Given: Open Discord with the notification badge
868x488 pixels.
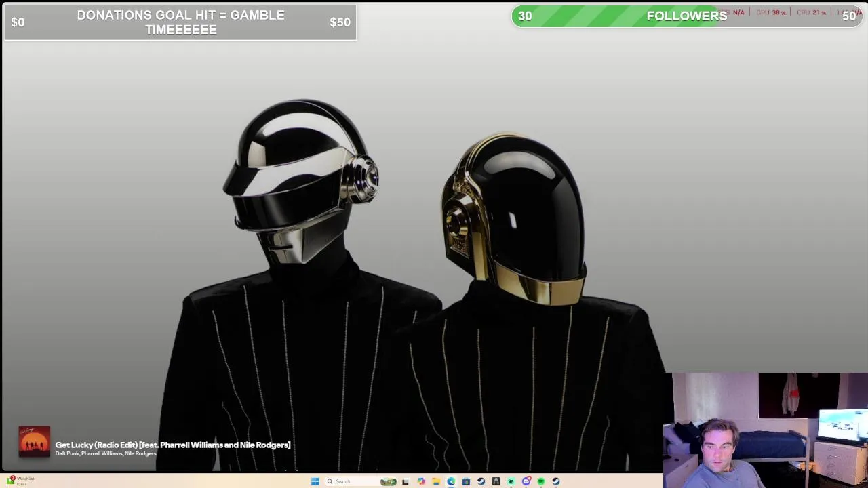Looking at the screenshot, I should [x=526, y=481].
